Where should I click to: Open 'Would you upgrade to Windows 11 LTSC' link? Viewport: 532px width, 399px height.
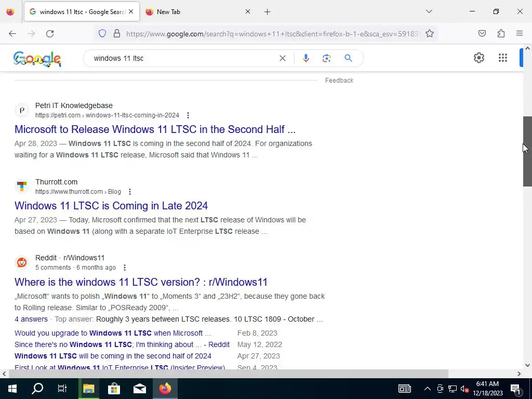pos(113,333)
